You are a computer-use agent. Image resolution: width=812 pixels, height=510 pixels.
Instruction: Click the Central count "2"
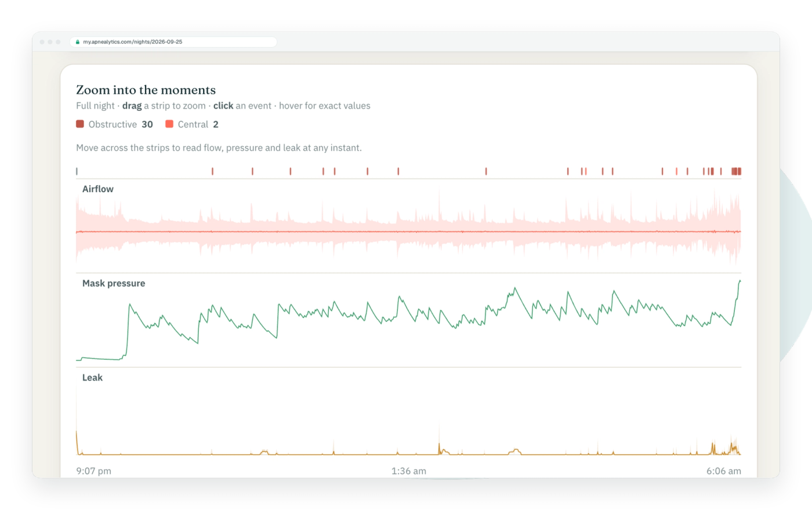coord(216,124)
